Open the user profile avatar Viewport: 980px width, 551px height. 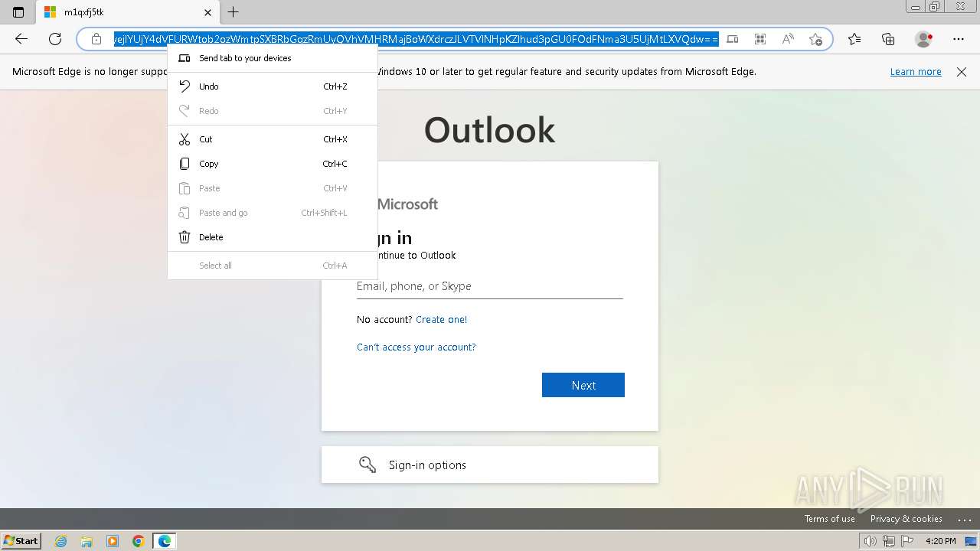pyautogui.click(x=923, y=39)
